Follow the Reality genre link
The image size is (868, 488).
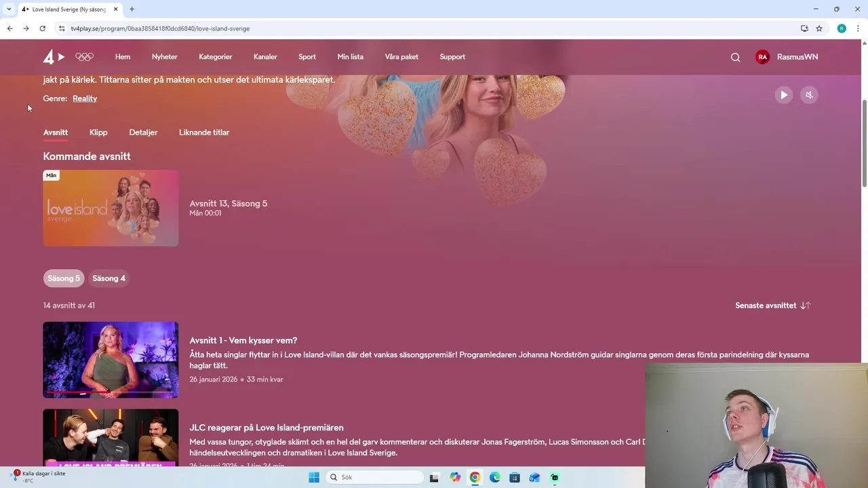[85, 98]
